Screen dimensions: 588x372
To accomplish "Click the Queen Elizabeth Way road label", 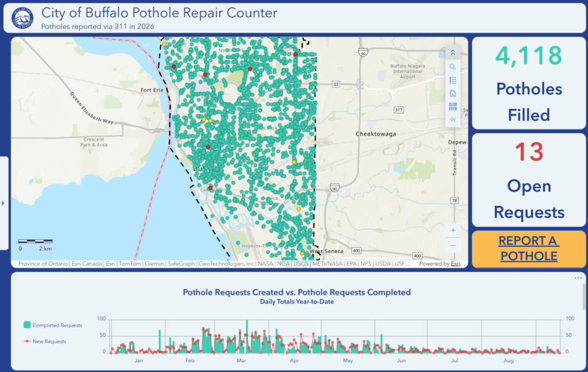I will [x=92, y=108].
